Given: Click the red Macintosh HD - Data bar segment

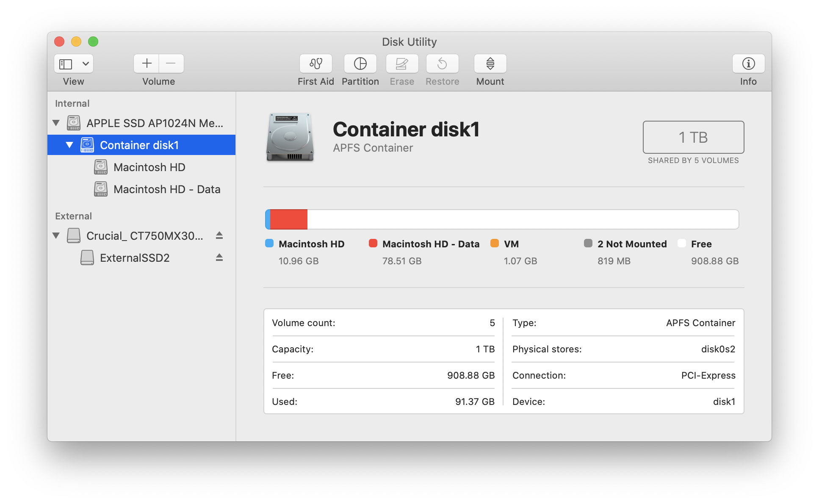Looking at the screenshot, I should click(x=288, y=219).
